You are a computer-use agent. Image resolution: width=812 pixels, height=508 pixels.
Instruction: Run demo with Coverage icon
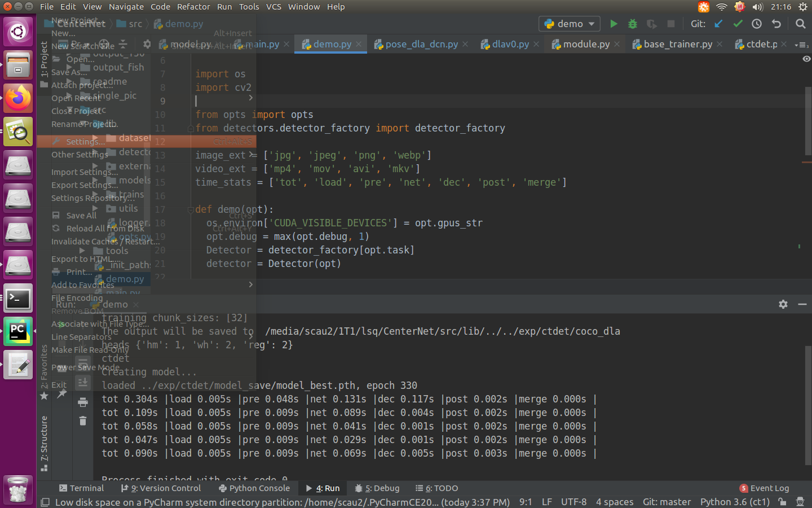coord(652,24)
